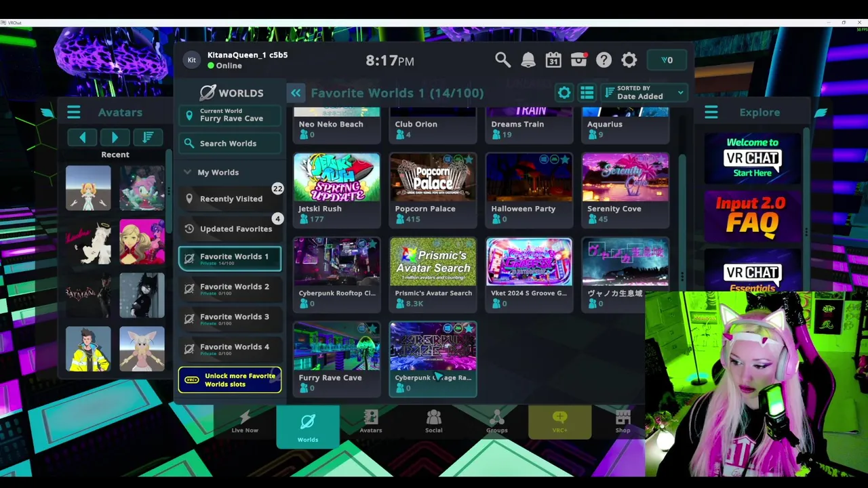Viewport: 868px width, 488px height.
Task: Open the notifications bell icon
Action: click(x=528, y=60)
